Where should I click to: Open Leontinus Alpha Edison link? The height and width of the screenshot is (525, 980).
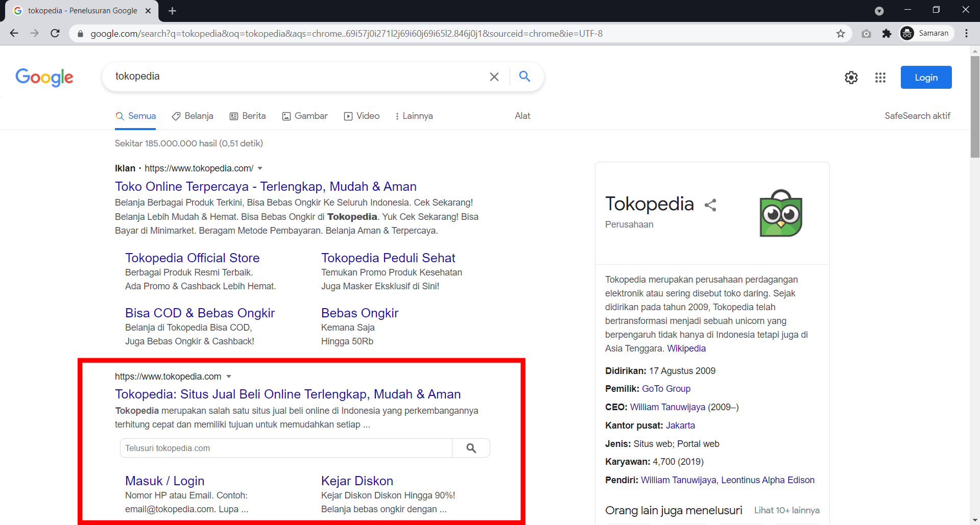[768, 480]
